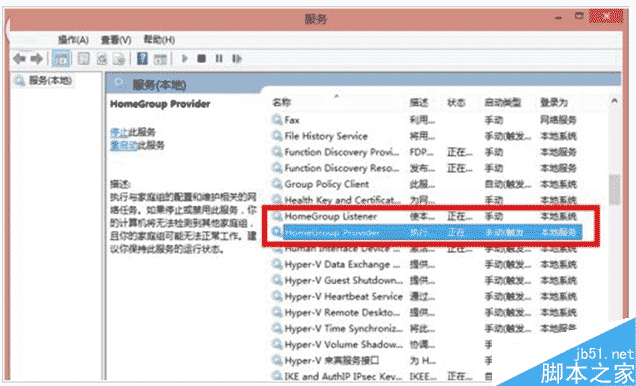The width and height of the screenshot is (636, 386).
Task: Open Help using the blue question mark icon
Action: (142, 59)
